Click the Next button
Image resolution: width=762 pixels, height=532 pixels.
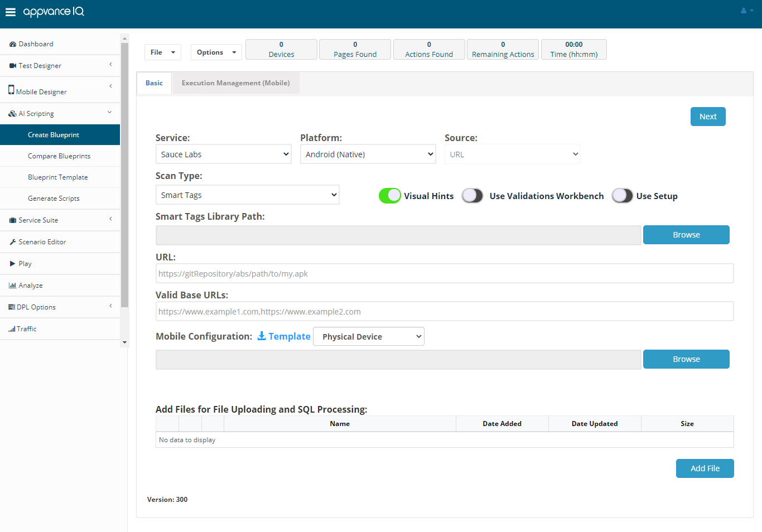708,117
